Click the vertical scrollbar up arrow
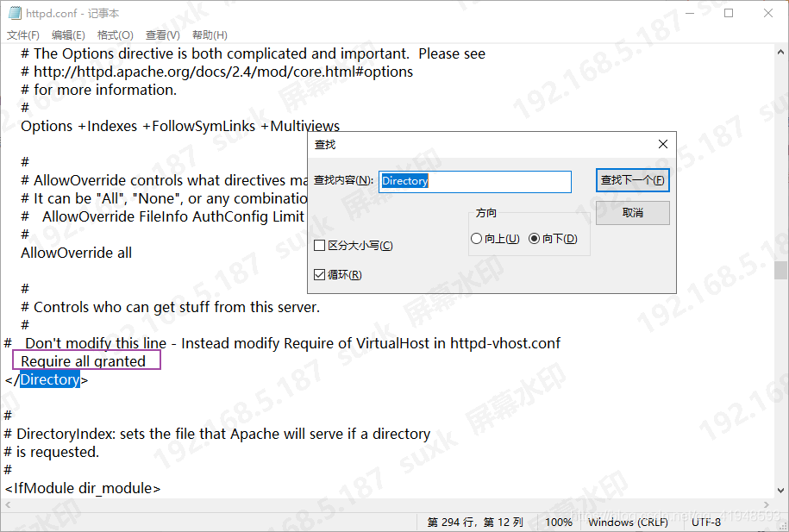The height and width of the screenshot is (532, 789). [780, 52]
